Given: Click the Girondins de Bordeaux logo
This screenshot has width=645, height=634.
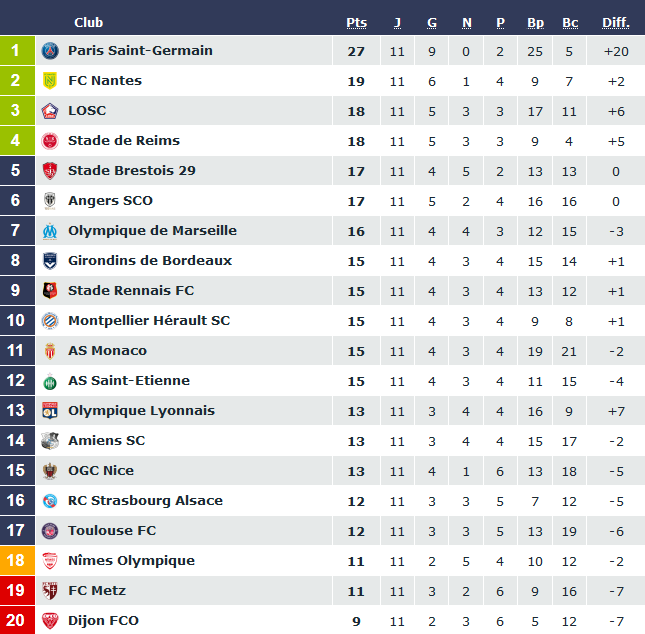Looking at the screenshot, I should tap(50, 261).
